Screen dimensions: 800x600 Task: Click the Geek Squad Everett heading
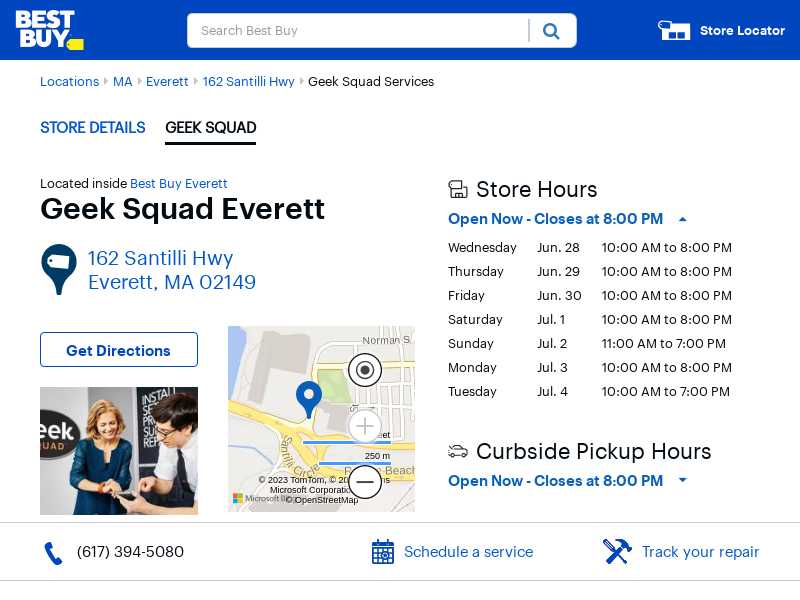[183, 209]
